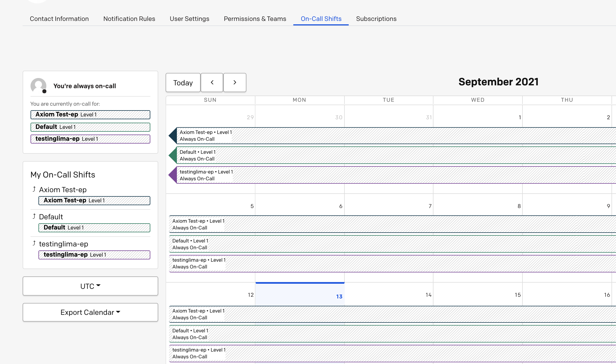Open Default shift in week of the 12th
Viewport: 616px width, 364px height.
pos(393,334)
